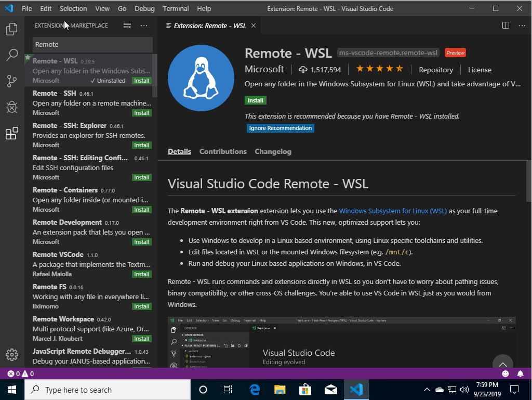
Task: Open the Search view in the activity bar
Action: pyautogui.click(x=11, y=55)
